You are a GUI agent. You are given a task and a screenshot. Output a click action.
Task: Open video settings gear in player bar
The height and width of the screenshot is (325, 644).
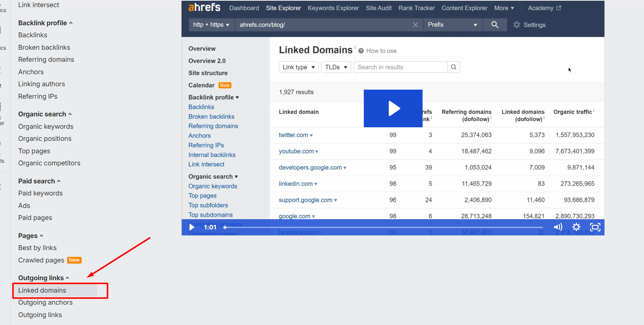pyautogui.click(x=576, y=227)
